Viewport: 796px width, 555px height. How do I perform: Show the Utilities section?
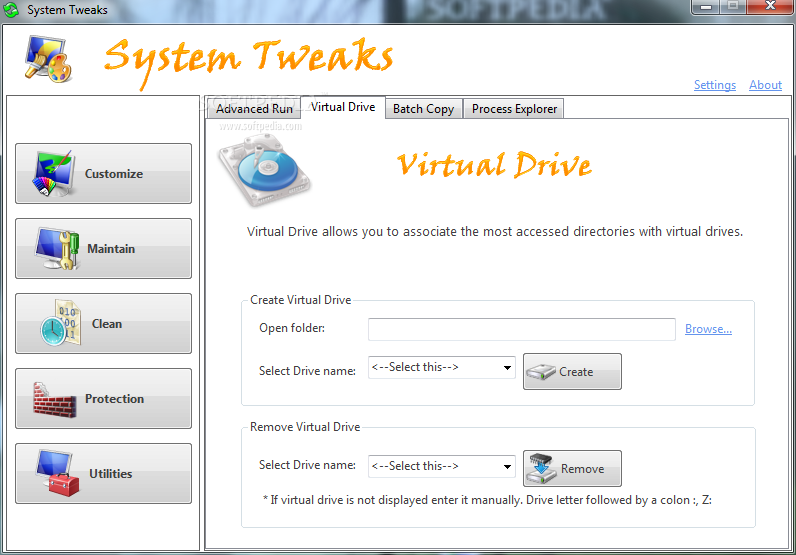[x=104, y=473]
